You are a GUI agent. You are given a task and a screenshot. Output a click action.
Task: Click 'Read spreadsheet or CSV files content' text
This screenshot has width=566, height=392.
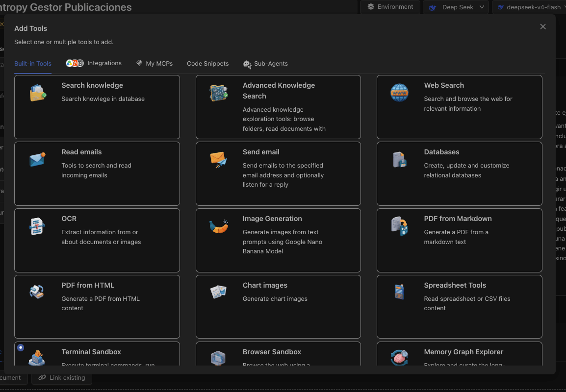[x=467, y=303]
